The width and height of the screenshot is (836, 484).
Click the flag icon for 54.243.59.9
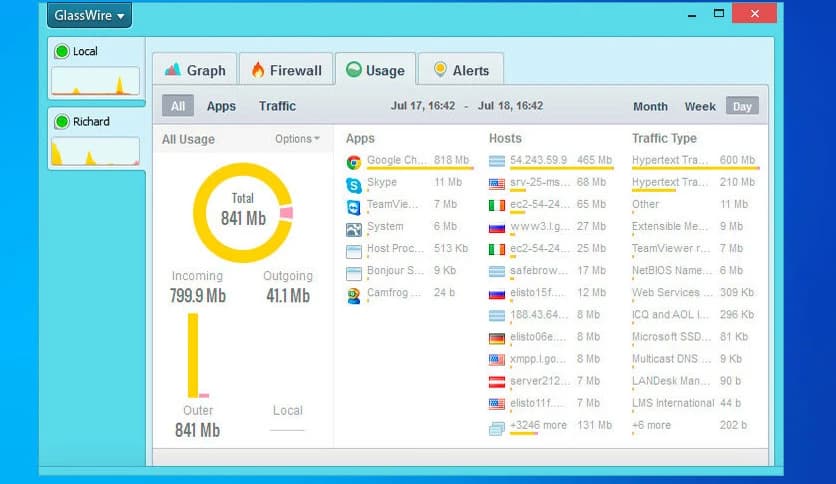tap(496, 161)
